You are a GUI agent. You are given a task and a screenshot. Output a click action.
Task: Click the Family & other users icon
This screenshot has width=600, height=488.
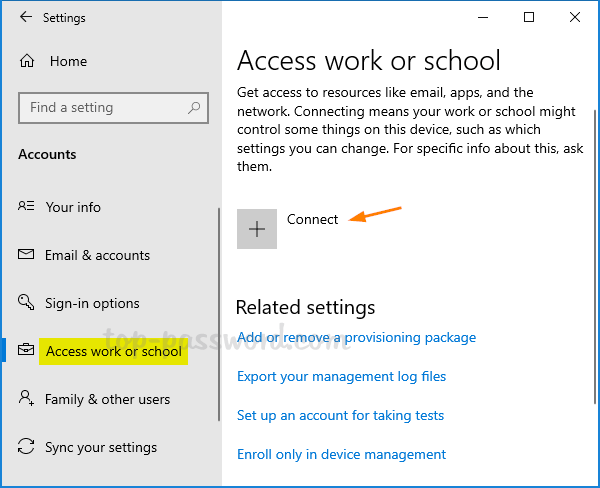(x=26, y=399)
